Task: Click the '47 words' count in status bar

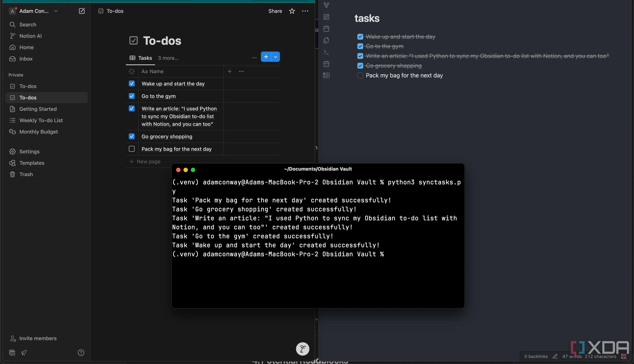Action: click(x=572, y=356)
